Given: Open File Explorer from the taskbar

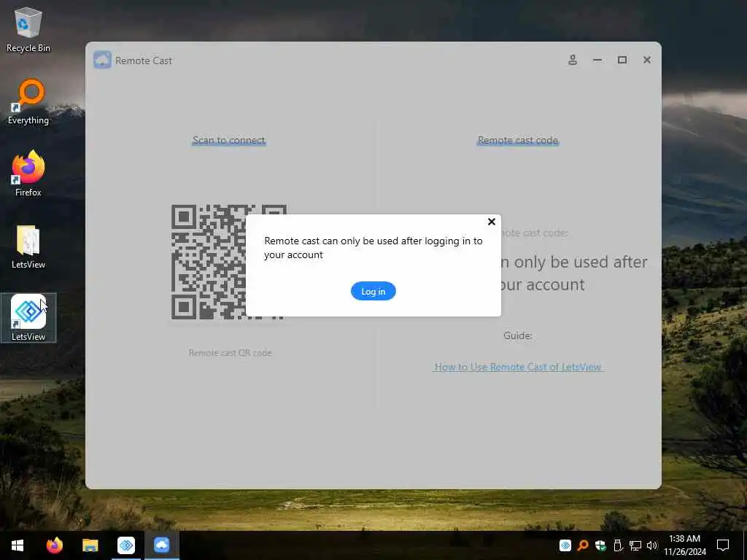Looking at the screenshot, I should click(x=90, y=545).
